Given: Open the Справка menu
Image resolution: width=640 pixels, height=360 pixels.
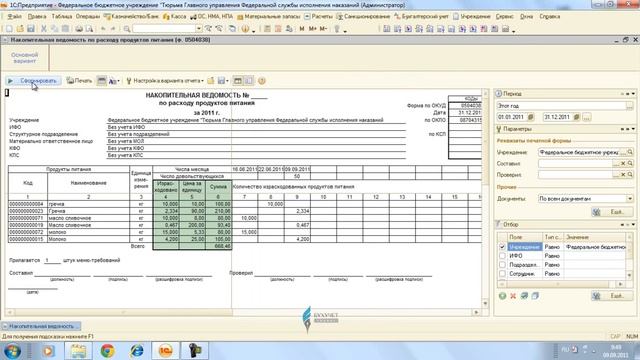Looking at the screenshot, I should tap(549, 17).
